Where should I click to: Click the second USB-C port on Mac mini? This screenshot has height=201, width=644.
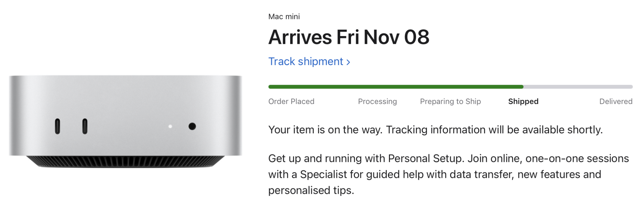[x=85, y=126]
